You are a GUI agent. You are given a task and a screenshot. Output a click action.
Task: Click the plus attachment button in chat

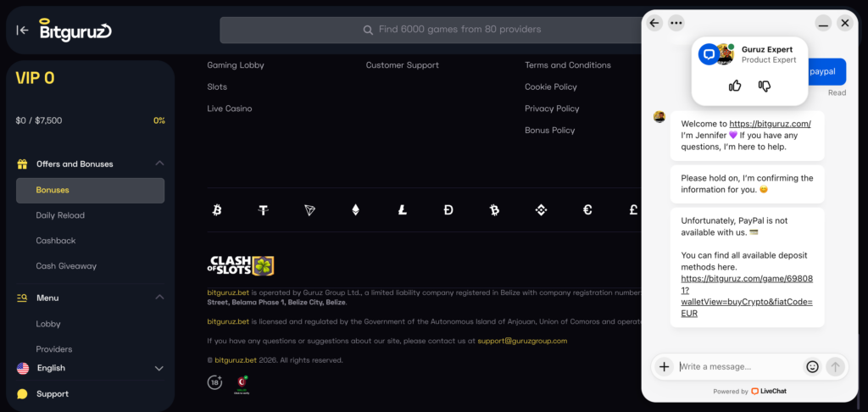point(664,366)
